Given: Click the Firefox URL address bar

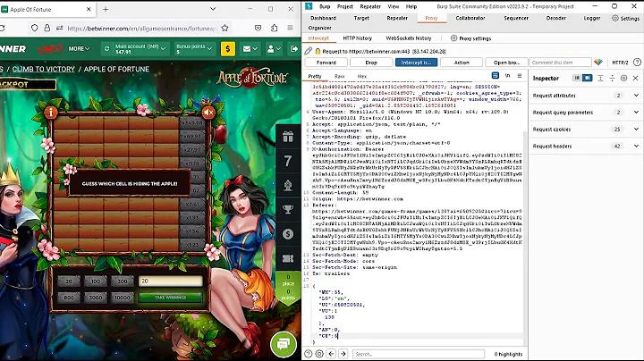Looking at the screenshot, I should (141, 29).
